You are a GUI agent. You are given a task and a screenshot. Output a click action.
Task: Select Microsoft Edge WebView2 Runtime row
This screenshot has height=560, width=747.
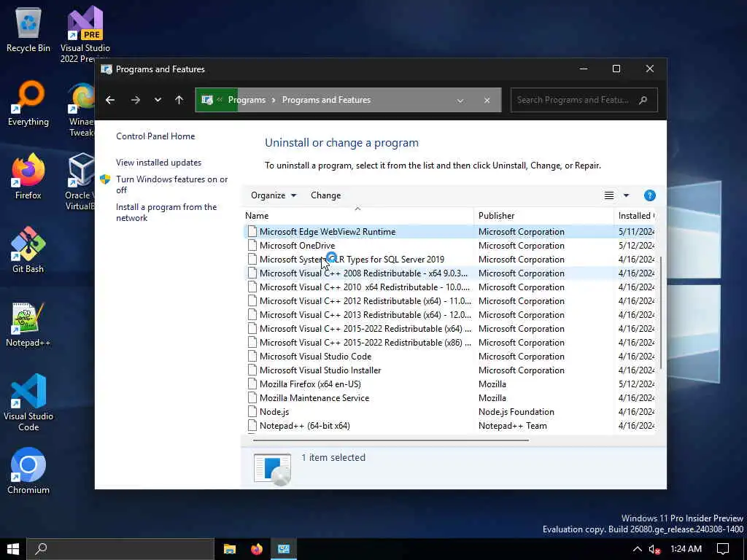449,232
